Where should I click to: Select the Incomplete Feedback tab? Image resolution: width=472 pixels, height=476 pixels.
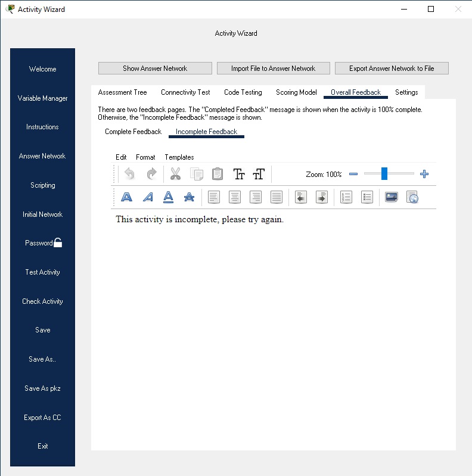206,132
